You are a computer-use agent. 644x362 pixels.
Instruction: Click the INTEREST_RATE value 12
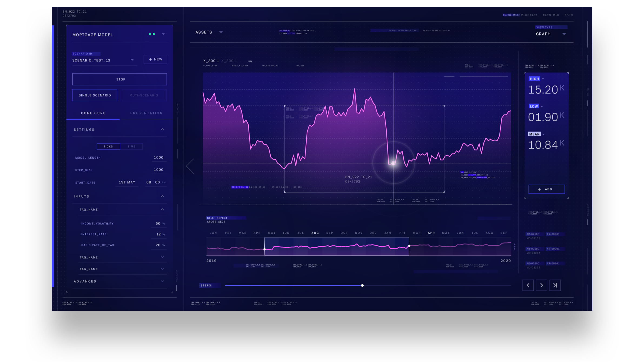click(x=158, y=234)
